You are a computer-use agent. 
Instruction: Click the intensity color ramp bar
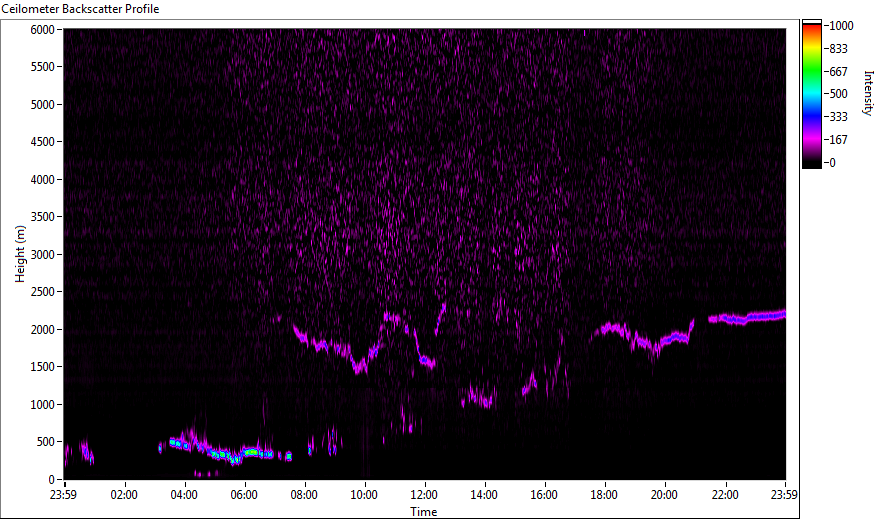tap(811, 94)
